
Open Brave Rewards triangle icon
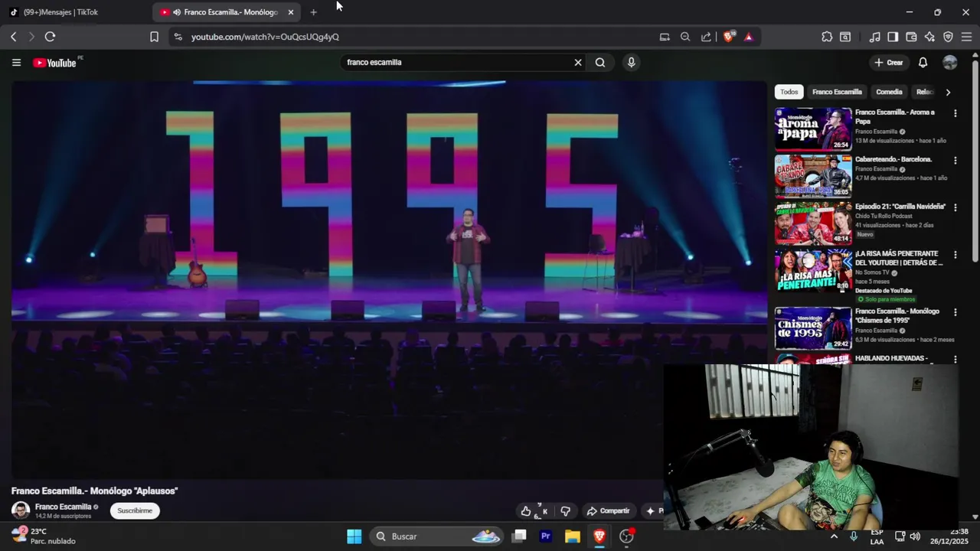748,37
